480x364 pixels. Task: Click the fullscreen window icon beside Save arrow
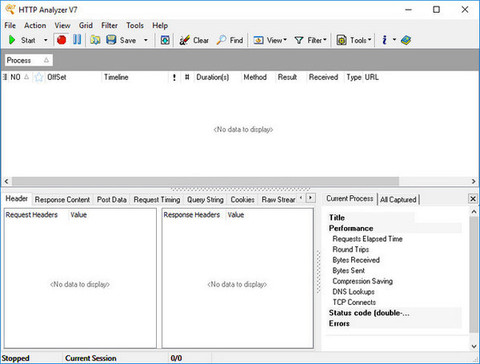165,40
